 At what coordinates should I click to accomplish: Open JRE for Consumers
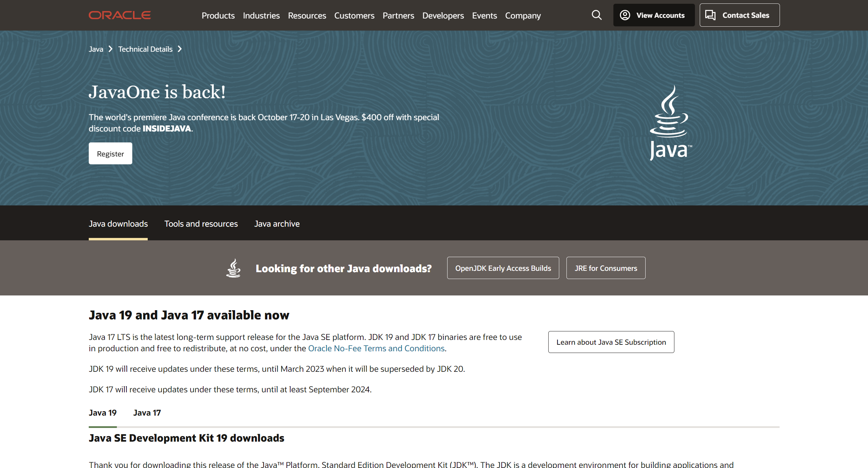coord(606,268)
